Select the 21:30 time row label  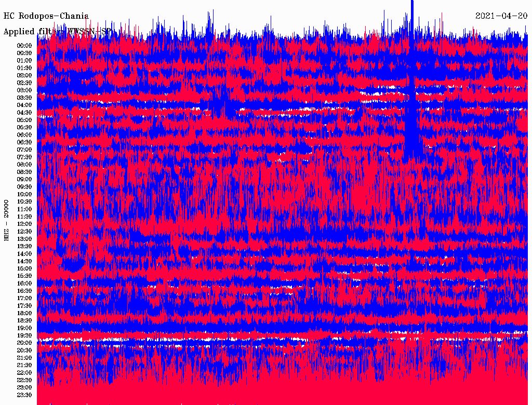pos(24,366)
